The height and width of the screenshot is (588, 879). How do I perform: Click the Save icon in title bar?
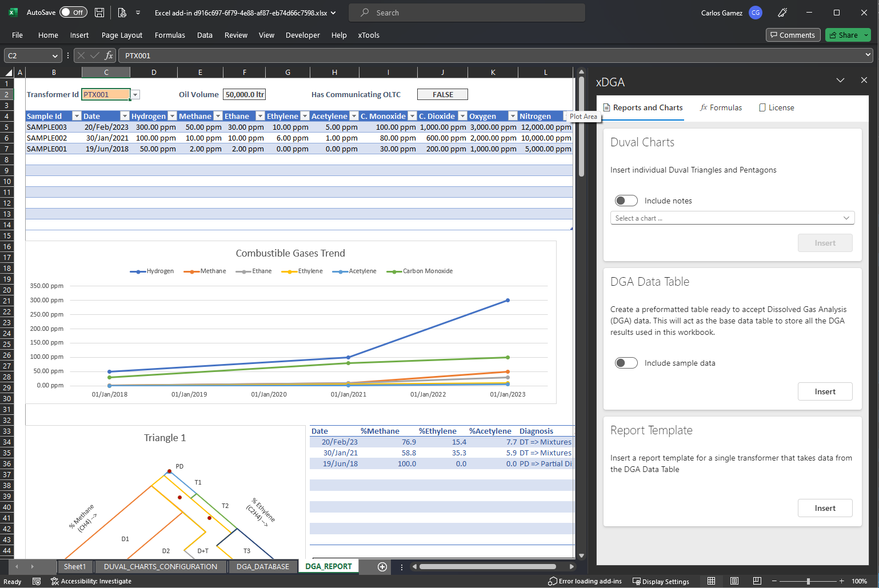tap(99, 13)
